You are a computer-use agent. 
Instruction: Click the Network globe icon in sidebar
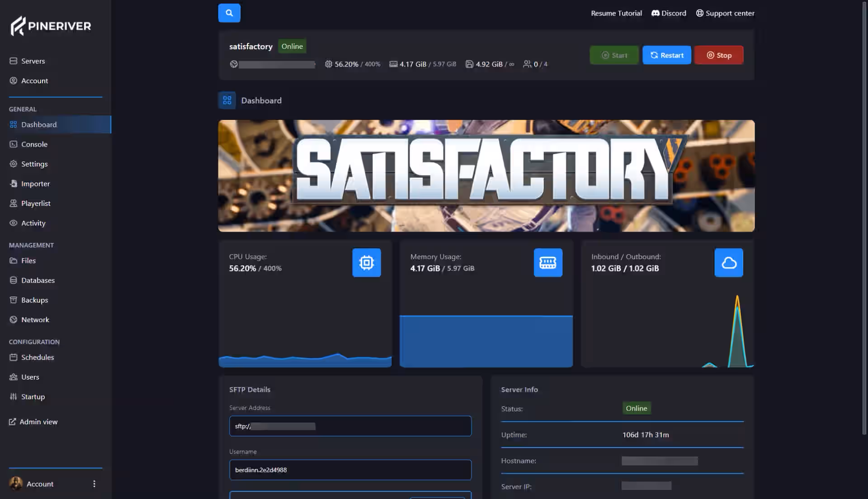coord(14,319)
